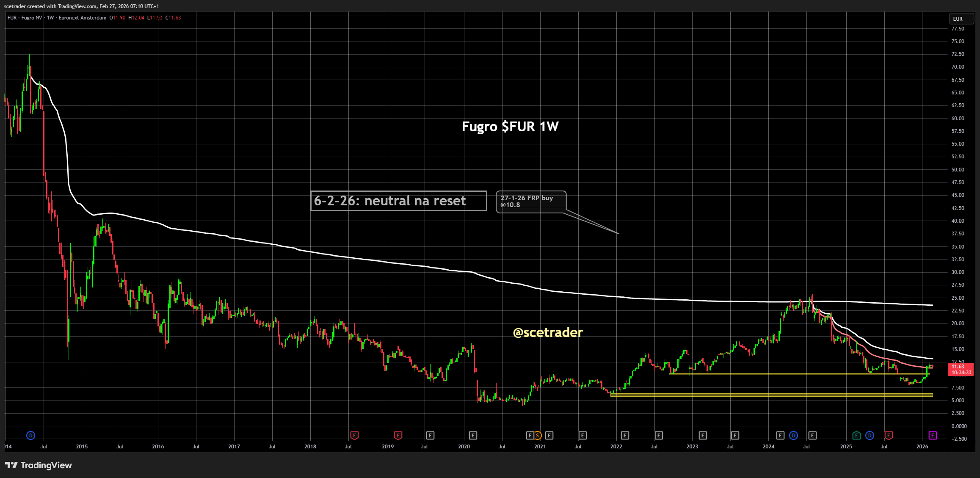Screen dimensions: 980x478
Task: Click the TradingView logo
Action: click(x=38, y=465)
